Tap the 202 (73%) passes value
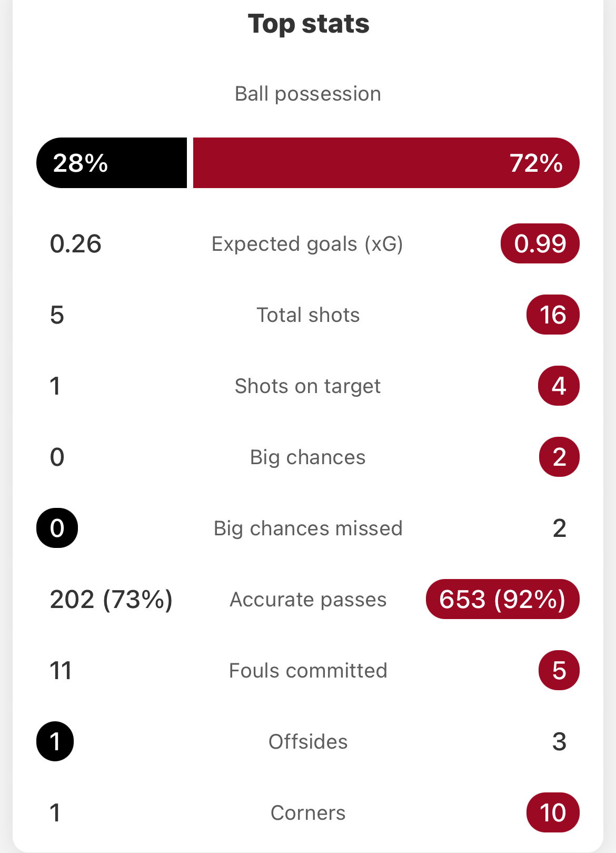Image resolution: width=616 pixels, height=853 pixels. [x=111, y=599]
